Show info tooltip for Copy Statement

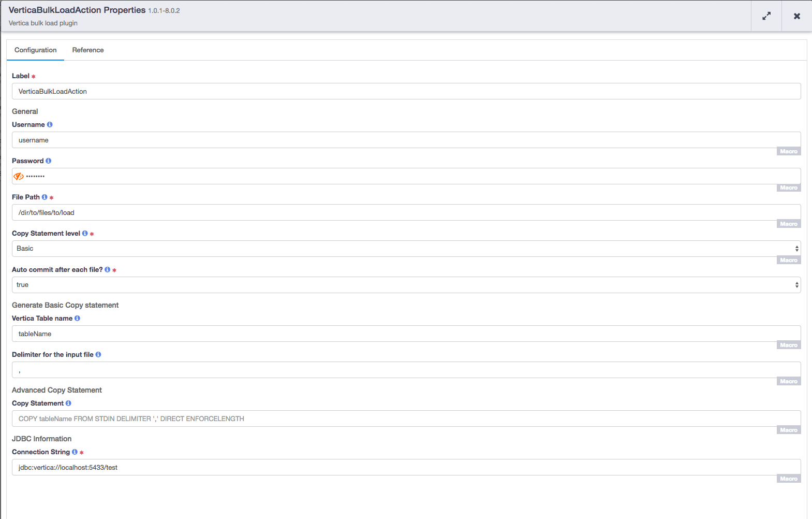(x=68, y=403)
